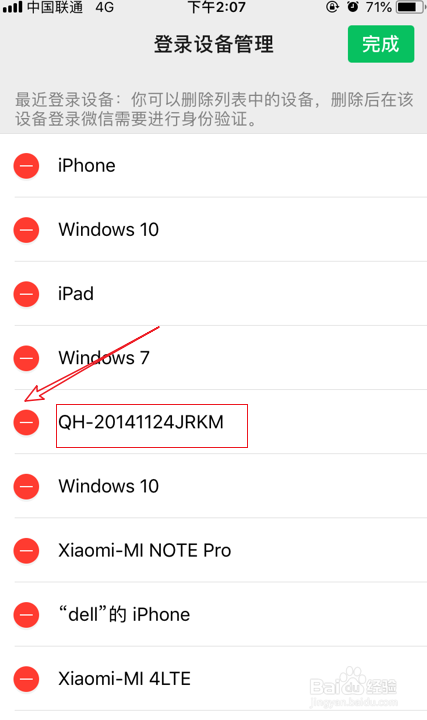Tap the battery indicator in status bar
Image resolution: width=427 pixels, height=720 pixels.
[x=410, y=7]
